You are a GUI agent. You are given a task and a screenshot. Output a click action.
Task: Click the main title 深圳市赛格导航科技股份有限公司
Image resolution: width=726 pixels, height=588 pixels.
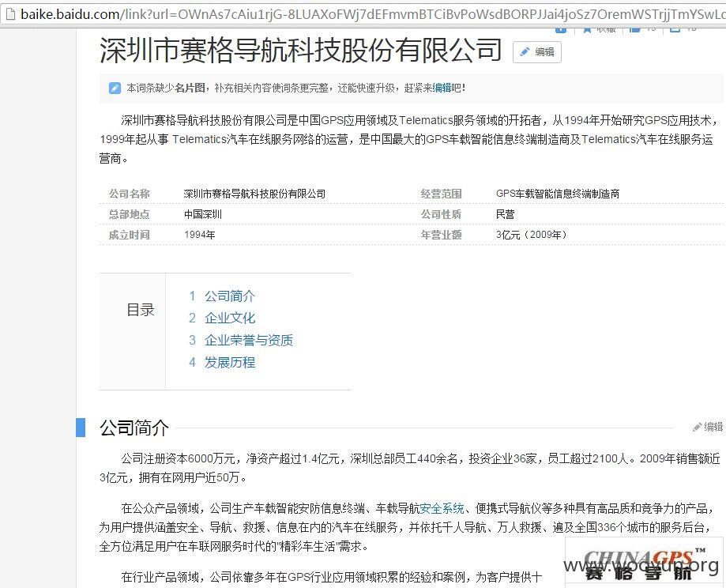tap(301, 50)
